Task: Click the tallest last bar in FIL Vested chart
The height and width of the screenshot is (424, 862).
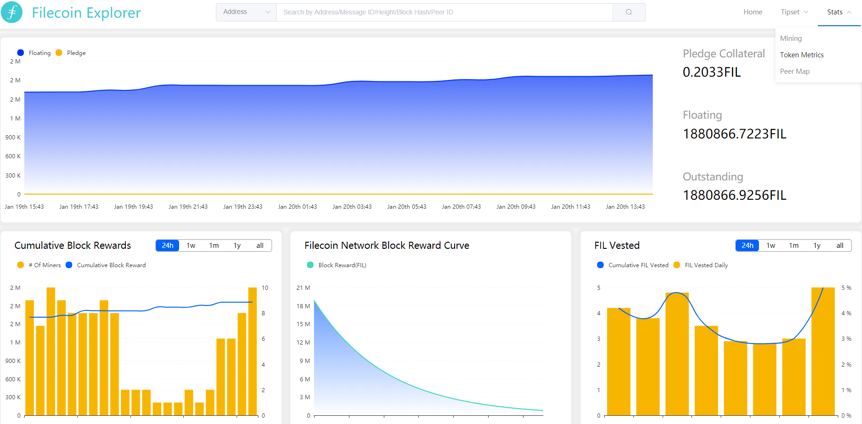Action: click(x=823, y=351)
